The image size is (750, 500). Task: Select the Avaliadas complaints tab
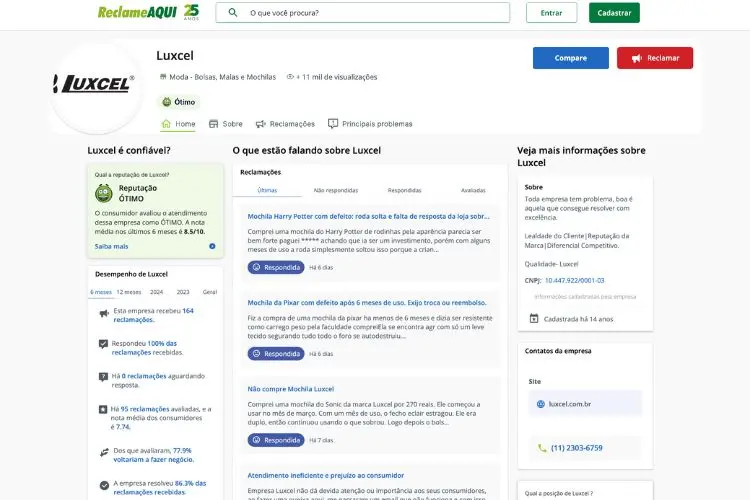(x=473, y=190)
